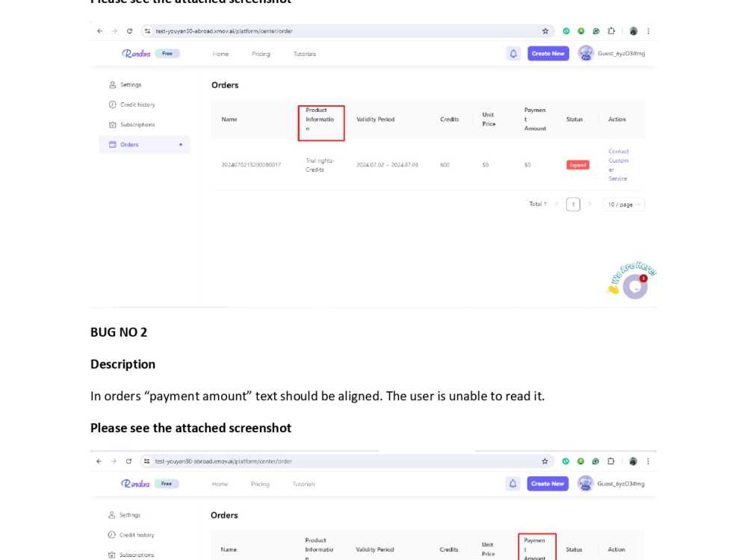Click notification bell in second screenshot

[x=512, y=484]
